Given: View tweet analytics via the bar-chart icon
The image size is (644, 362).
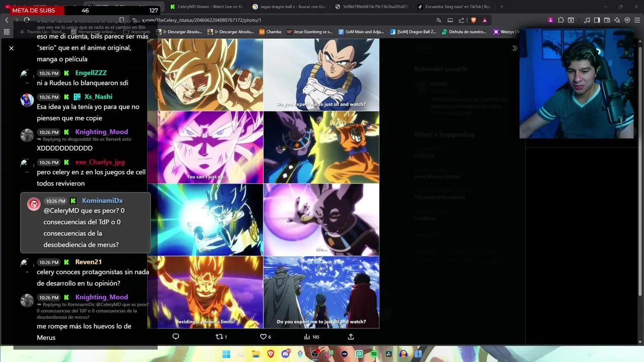Looking at the screenshot, I should click(x=307, y=337).
